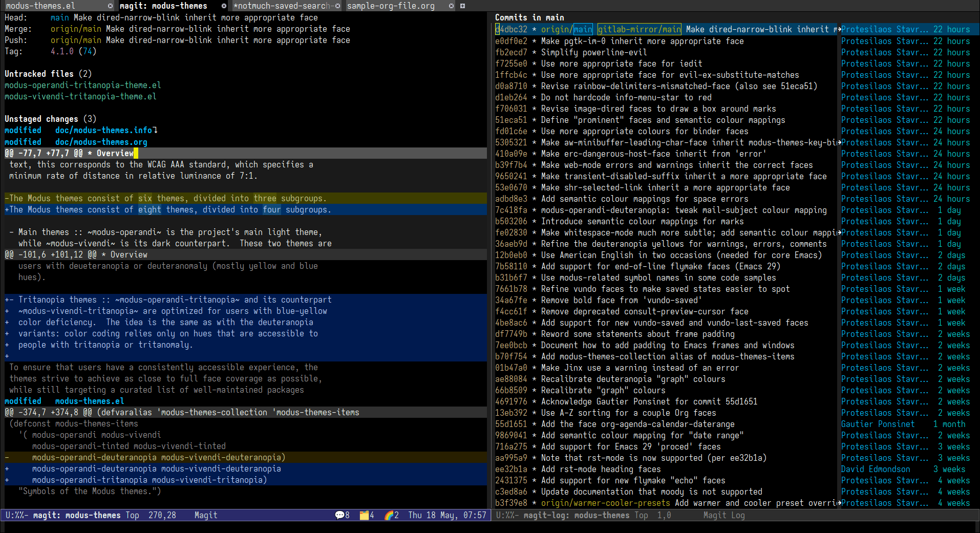Click 'origin/main' on the Merge line
Image resolution: width=980 pixels, height=533 pixels.
click(x=76, y=29)
